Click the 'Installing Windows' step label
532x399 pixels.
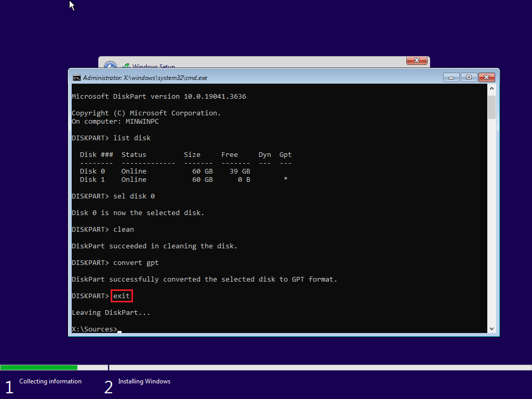tap(144, 381)
